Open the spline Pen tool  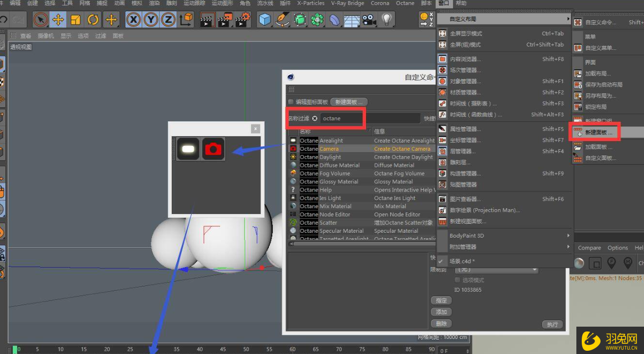pos(283,20)
